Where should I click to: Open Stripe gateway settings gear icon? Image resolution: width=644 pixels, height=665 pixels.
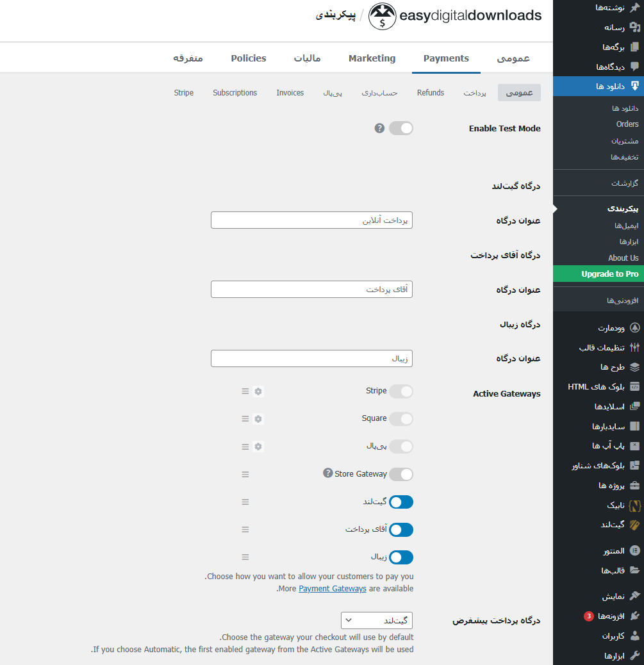pyautogui.click(x=258, y=391)
